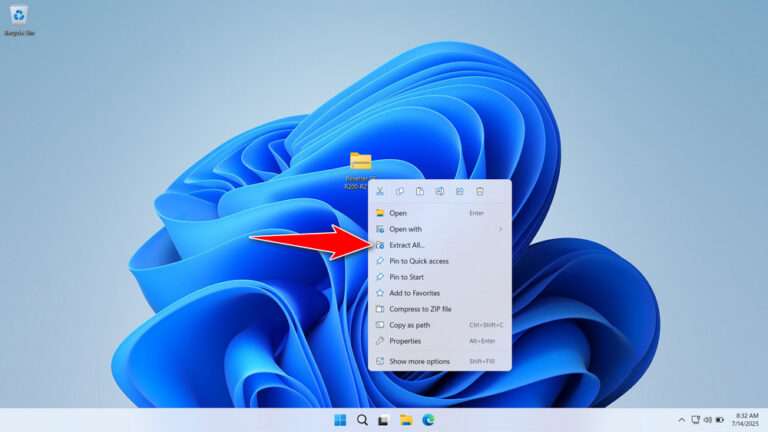Viewport: 768px width, 432px height.
Task: Choose Compress to ZIP file
Action: click(420, 309)
